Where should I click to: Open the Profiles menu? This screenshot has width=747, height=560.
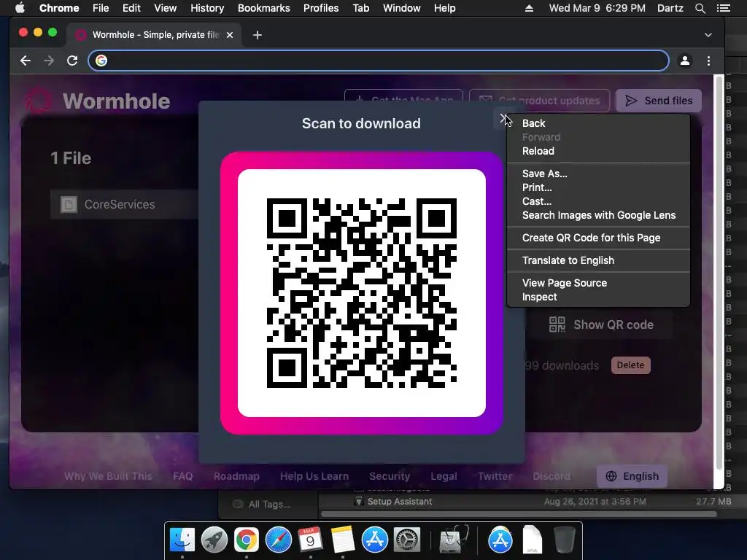tap(321, 8)
